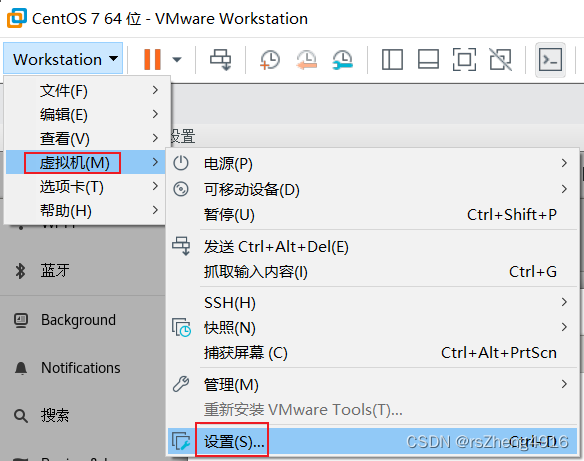Screen dimensions: 584x461
Task: Open 电源(P) power submenu
Action: click(x=372, y=163)
